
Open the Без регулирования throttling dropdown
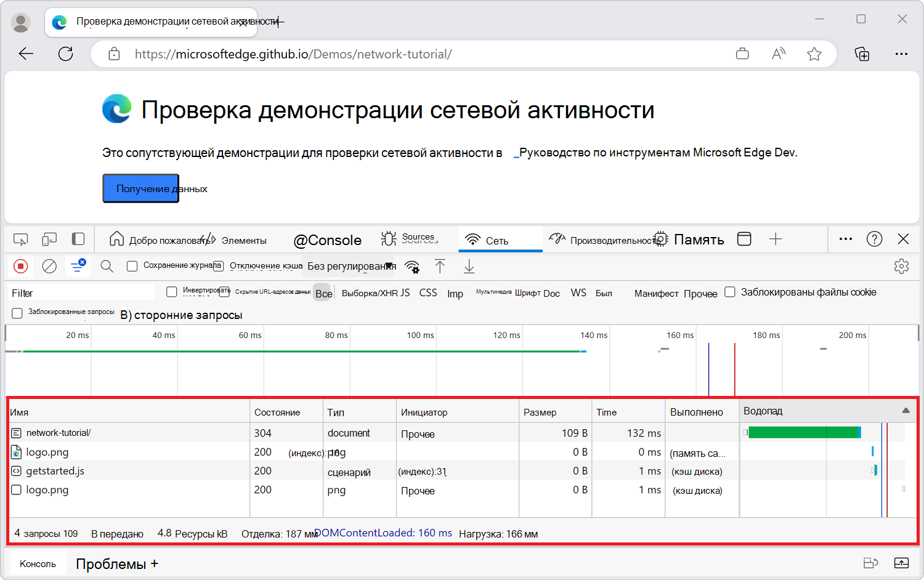tap(350, 265)
